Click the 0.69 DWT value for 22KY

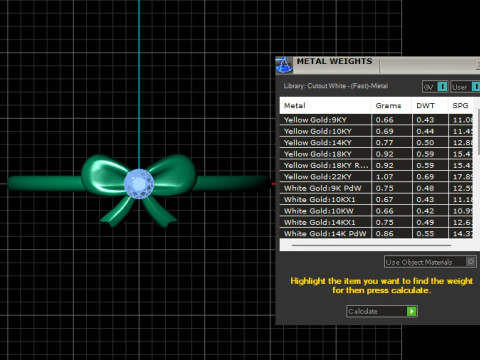point(425,177)
